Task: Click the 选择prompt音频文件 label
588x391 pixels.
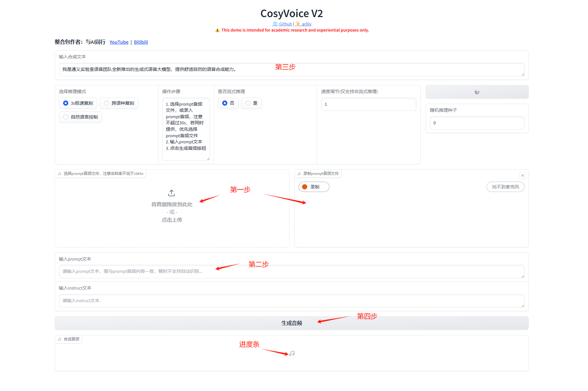Action: point(100,174)
